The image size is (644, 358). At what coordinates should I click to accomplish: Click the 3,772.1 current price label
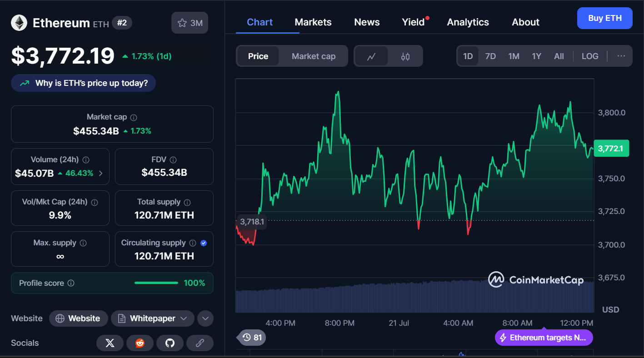[x=611, y=149]
